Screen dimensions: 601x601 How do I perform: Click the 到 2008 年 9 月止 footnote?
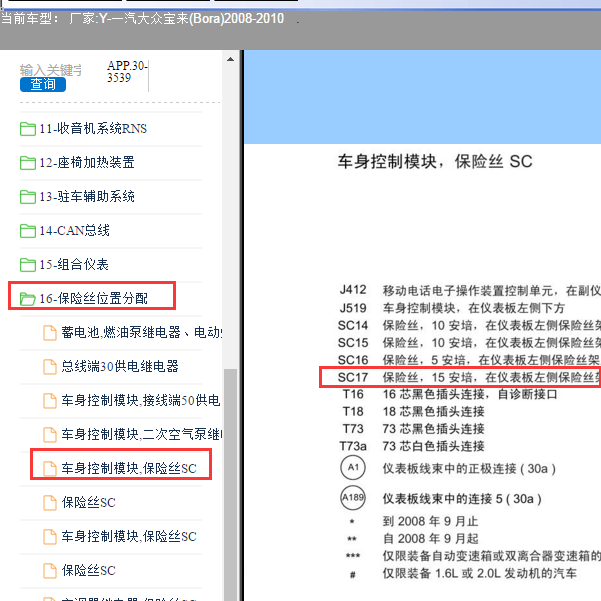pyautogui.click(x=430, y=522)
